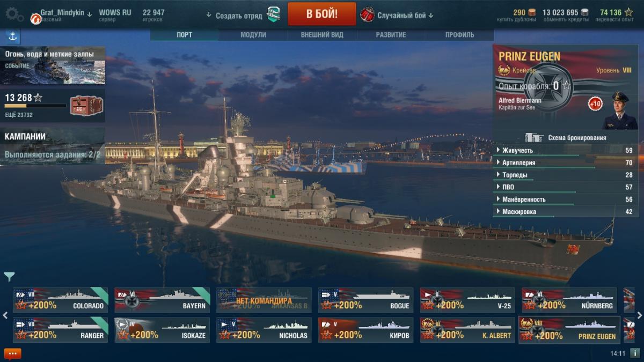Select the COLORADO ship in carousel
Viewport: 644px width, 362px height.
(x=60, y=300)
